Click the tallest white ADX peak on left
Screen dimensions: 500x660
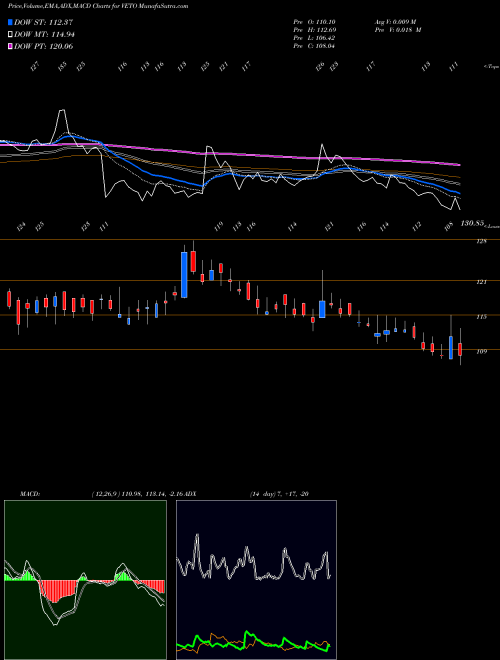(x=197, y=536)
